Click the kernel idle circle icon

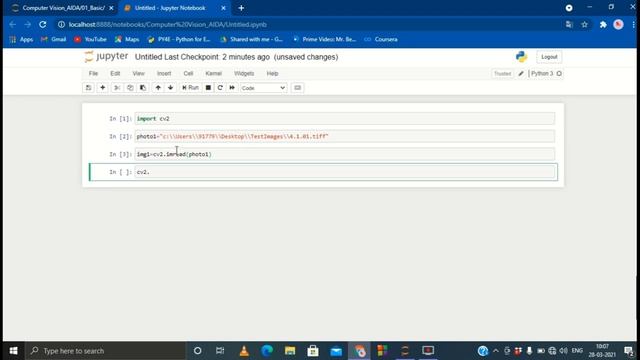tap(559, 73)
